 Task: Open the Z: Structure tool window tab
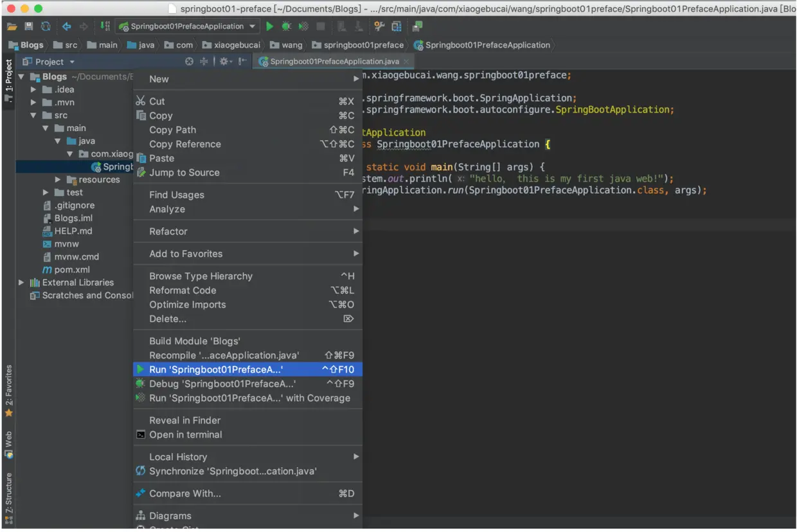pos(8,499)
